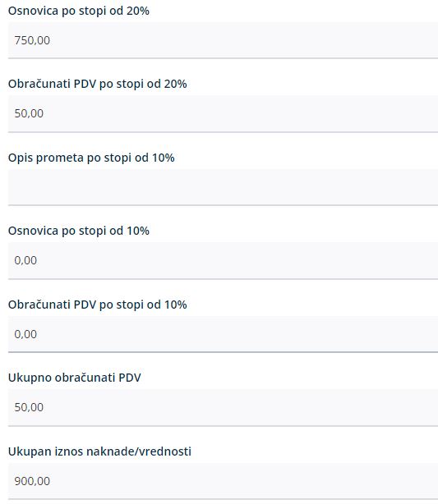This screenshot has height=504, width=438.
Task: Click 0,00 value under Osnovica 10%
Action: [x=25, y=260]
